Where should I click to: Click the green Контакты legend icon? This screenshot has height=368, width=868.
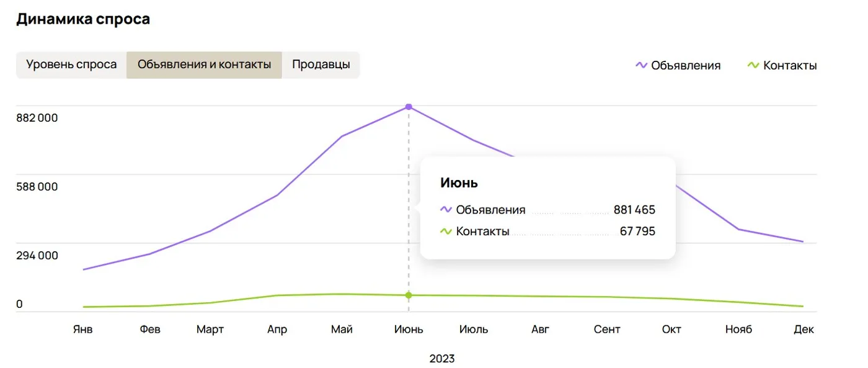[754, 65]
